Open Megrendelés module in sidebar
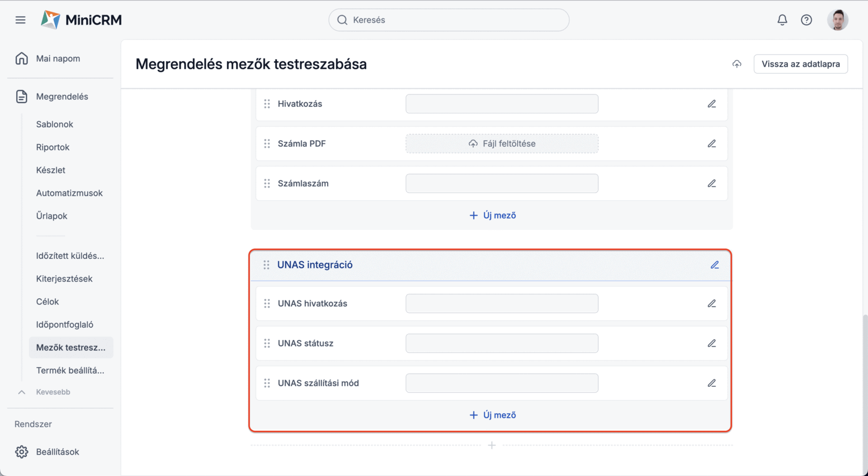Image resolution: width=868 pixels, height=476 pixels. (62, 96)
